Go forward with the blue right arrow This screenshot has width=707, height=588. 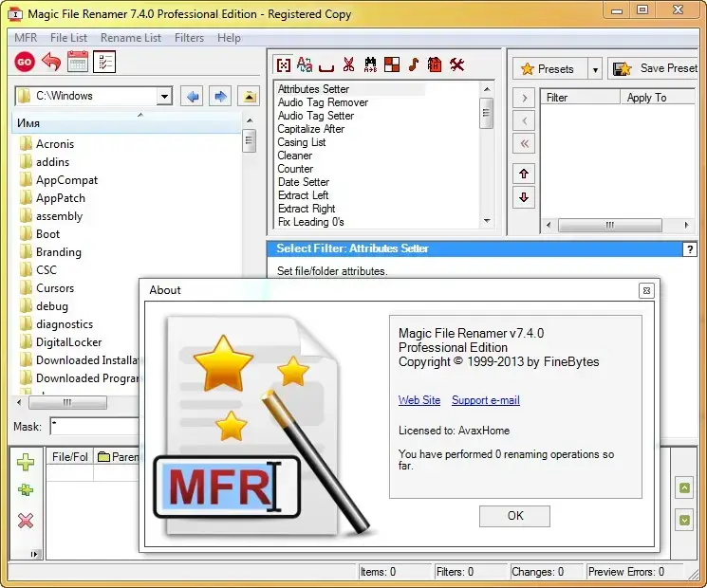(220, 97)
